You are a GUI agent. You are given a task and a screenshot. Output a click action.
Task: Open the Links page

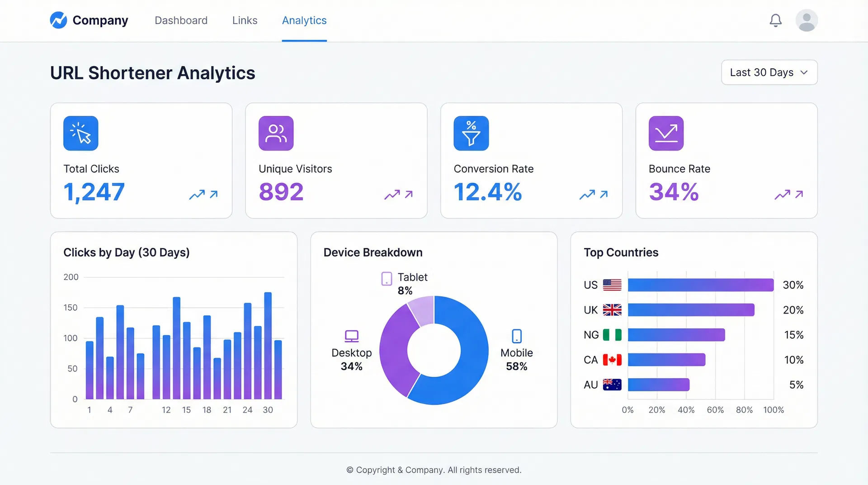click(x=245, y=20)
